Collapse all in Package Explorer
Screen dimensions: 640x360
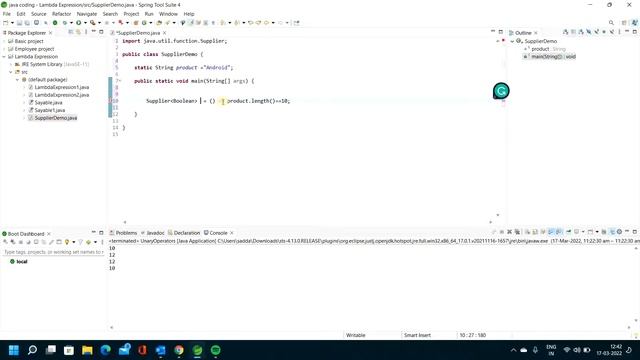pyautogui.click(x=71, y=32)
